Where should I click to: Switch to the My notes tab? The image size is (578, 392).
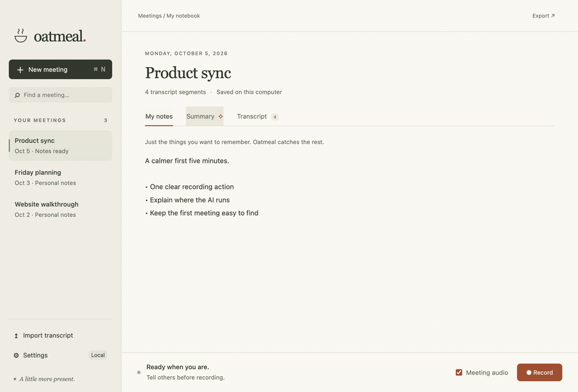click(159, 117)
